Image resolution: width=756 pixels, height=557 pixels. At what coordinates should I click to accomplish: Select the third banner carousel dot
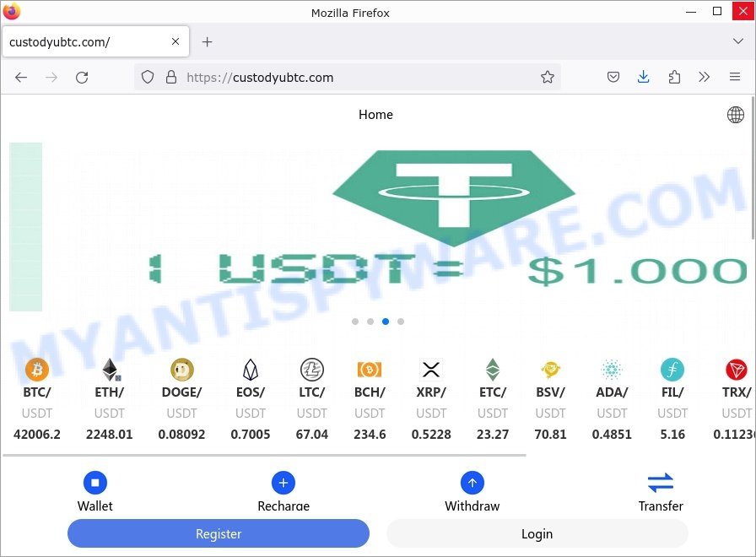[x=386, y=322]
